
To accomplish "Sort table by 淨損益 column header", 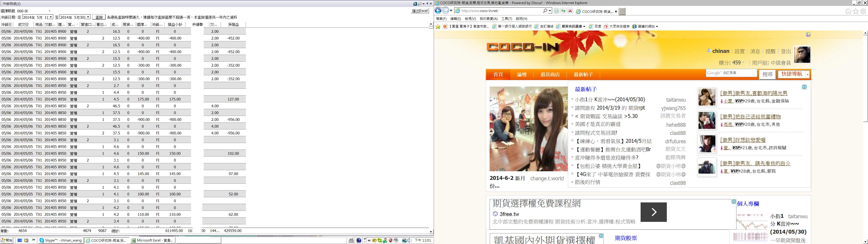I will point(233,25).
